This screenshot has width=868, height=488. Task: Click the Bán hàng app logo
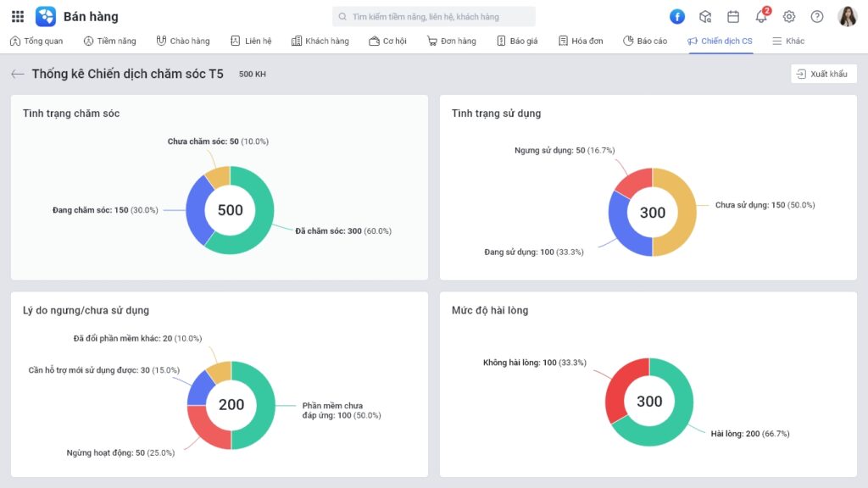pyautogui.click(x=47, y=16)
